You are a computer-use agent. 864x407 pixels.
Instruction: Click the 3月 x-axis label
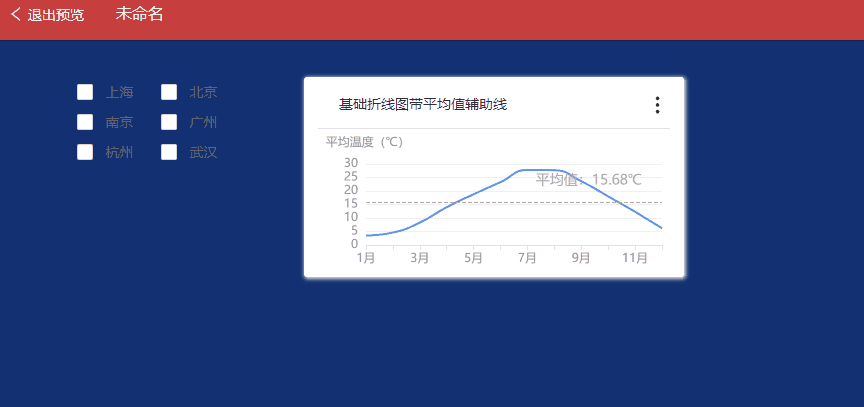[420, 257]
